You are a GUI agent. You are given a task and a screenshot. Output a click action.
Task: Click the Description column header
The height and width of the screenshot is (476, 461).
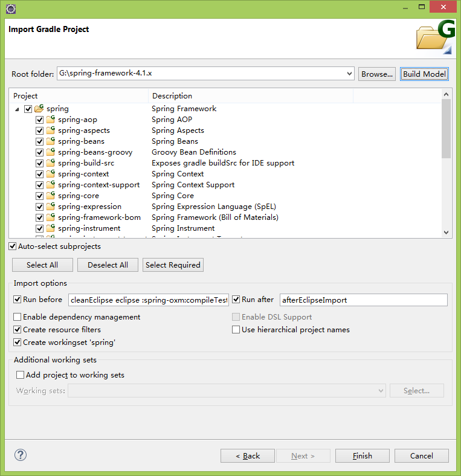(251, 96)
